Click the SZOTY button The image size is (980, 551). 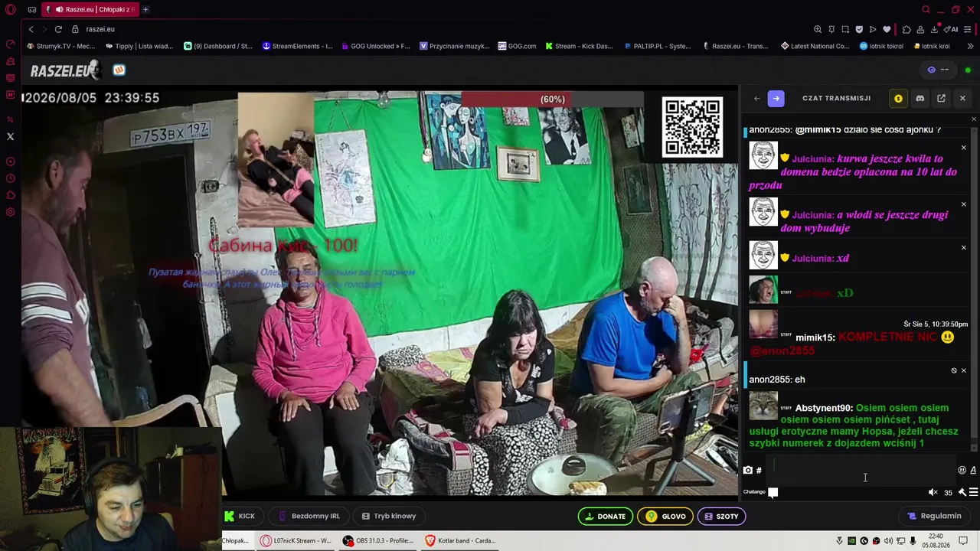click(721, 516)
